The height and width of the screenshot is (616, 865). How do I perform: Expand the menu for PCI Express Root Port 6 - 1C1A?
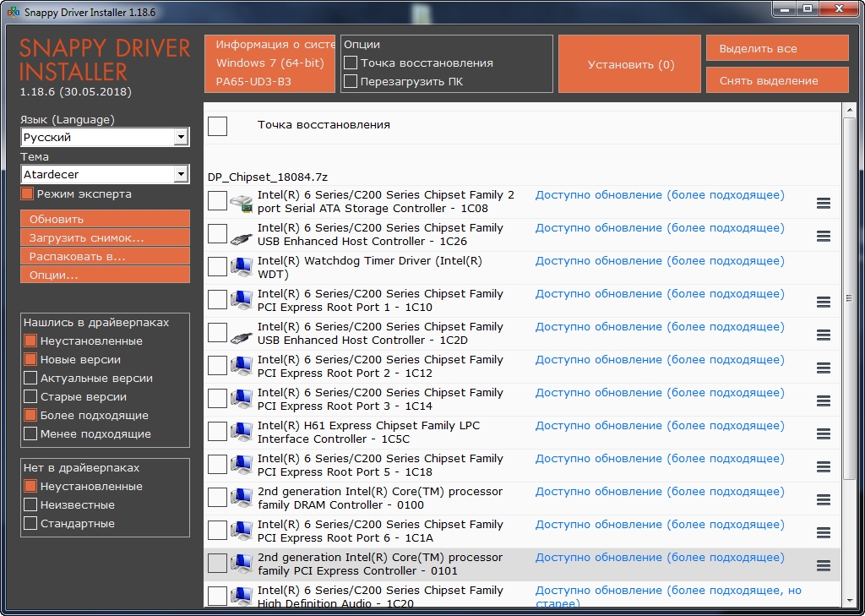pyautogui.click(x=823, y=532)
